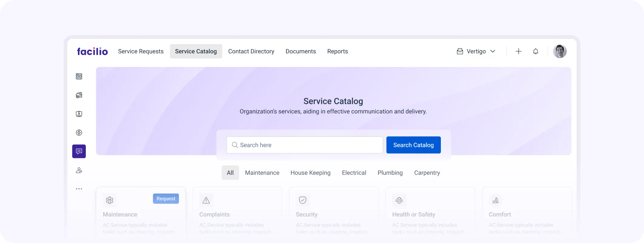Click the Health or Safety card icon

click(399, 200)
